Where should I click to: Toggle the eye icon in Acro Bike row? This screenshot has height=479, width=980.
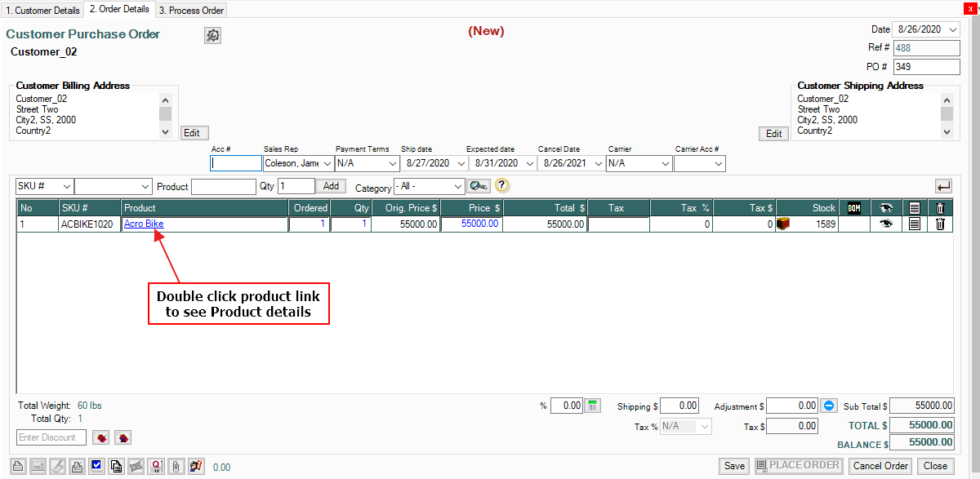885,224
